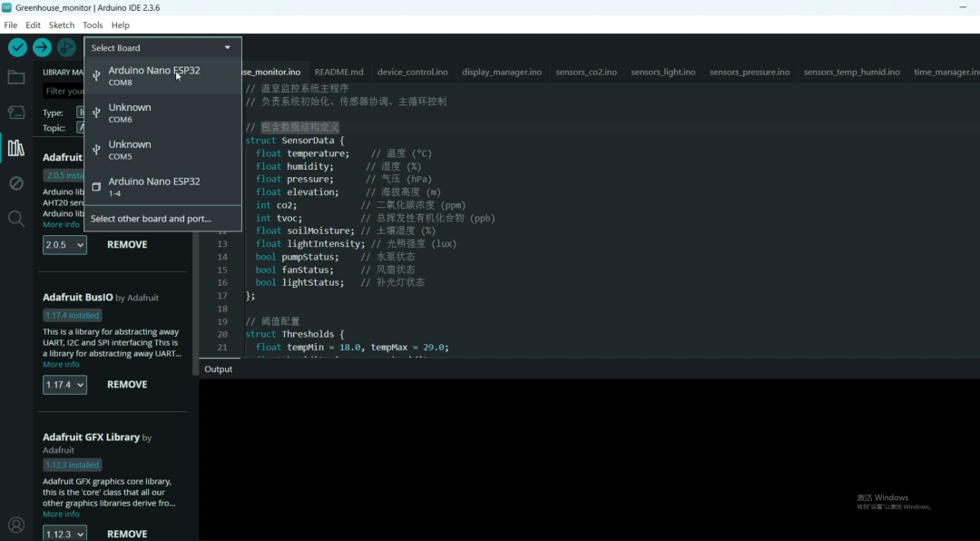Open the Sketch menu
The height and width of the screenshot is (541, 980).
62,25
